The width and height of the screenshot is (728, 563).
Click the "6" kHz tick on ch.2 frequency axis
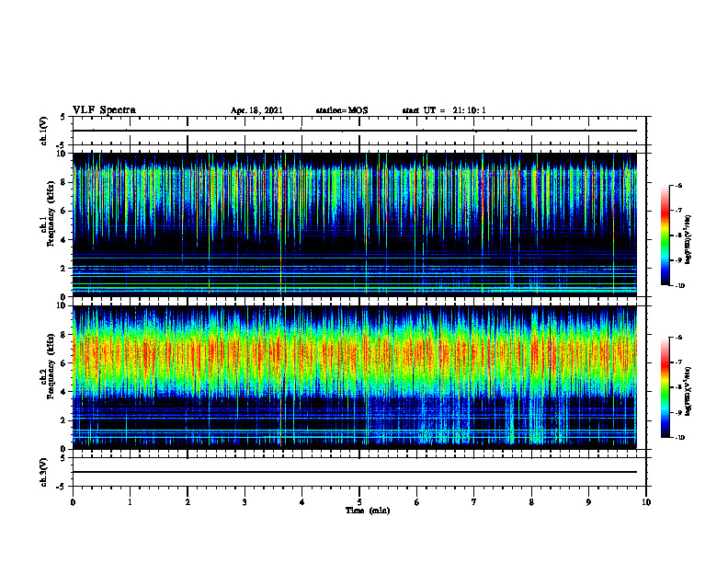[x=63, y=363]
